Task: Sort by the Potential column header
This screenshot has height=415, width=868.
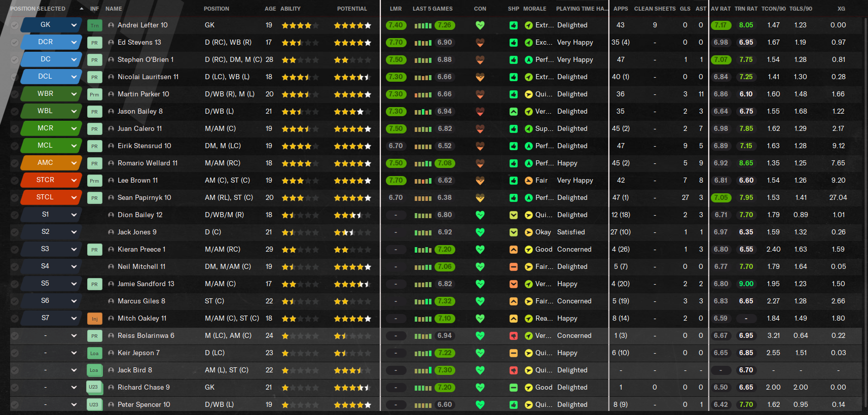Action: [352, 9]
